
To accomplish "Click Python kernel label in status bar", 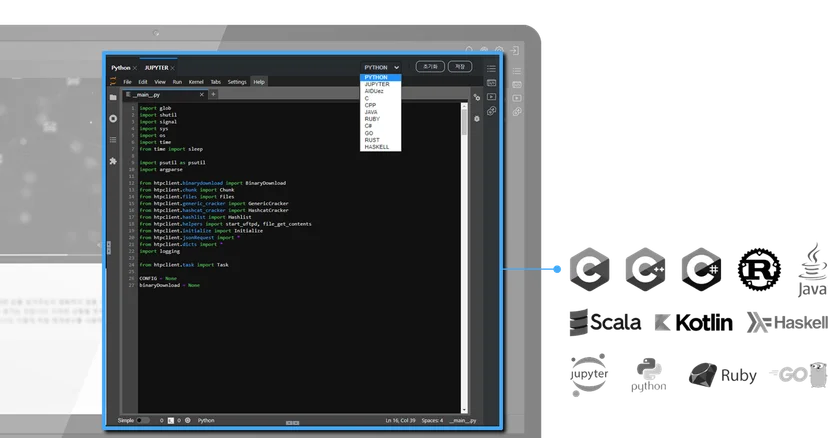I will pos(206,421).
